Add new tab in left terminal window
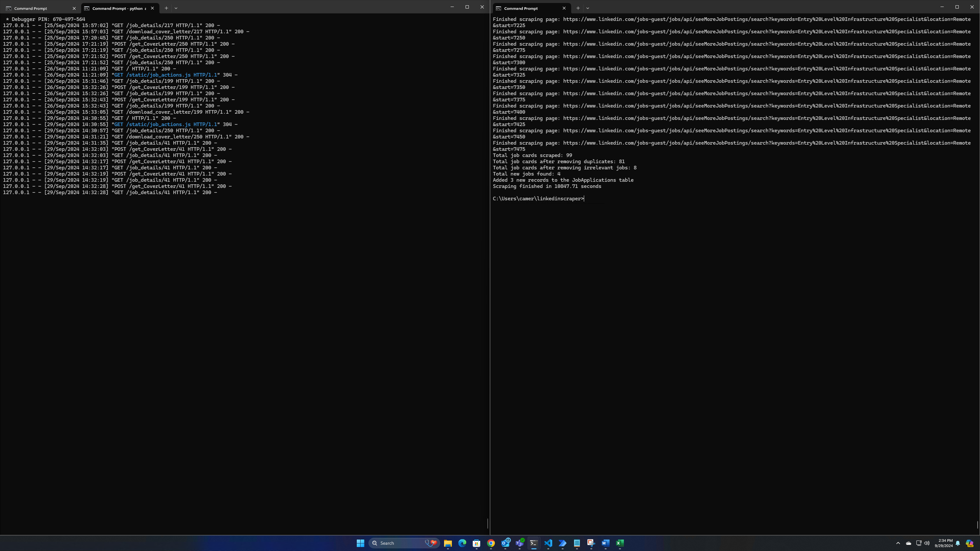Image resolution: width=980 pixels, height=551 pixels. 166,8
